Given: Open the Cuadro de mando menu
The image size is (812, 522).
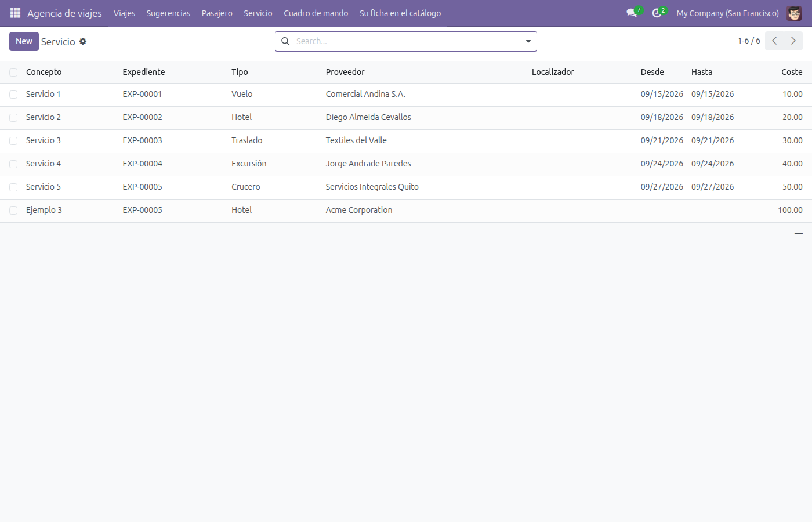Looking at the screenshot, I should click(316, 13).
